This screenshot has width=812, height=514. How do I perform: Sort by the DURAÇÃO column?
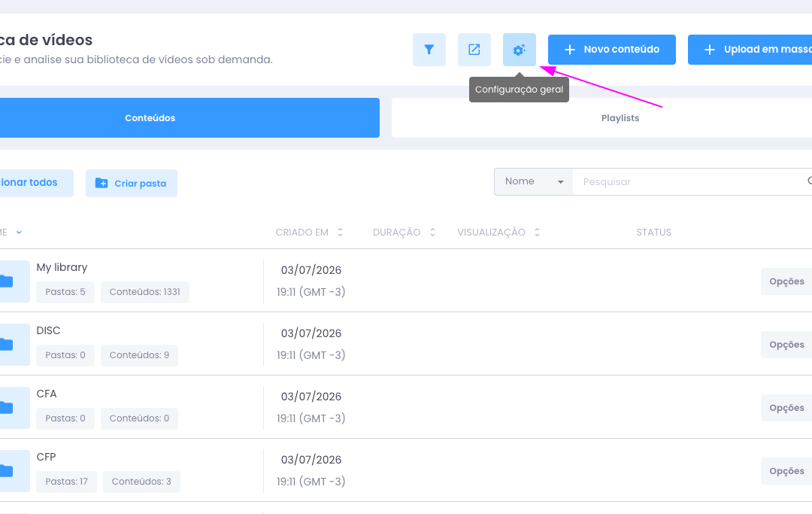404,232
